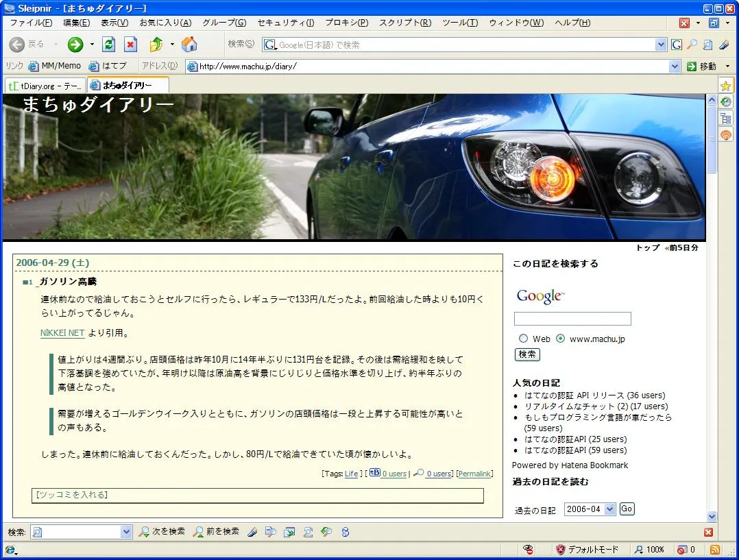Go to the Home page icon
Image resolution: width=739 pixels, height=560 pixels.
point(189,45)
